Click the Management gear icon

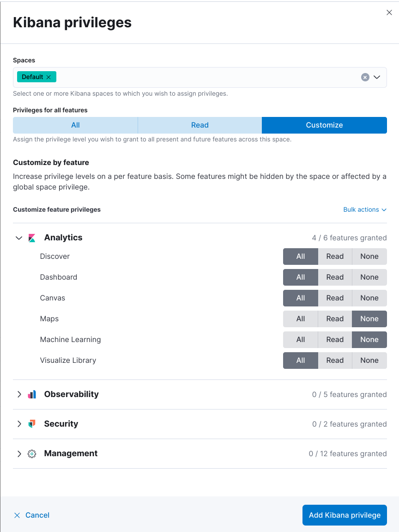click(x=31, y=453)
